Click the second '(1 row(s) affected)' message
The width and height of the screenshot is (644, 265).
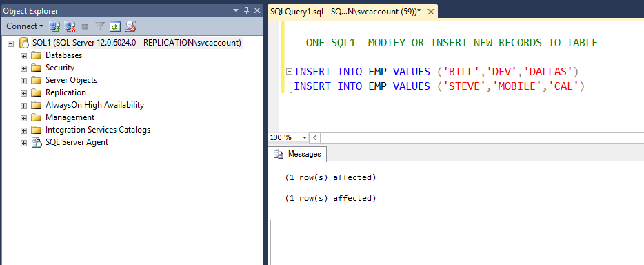(331, 198)
